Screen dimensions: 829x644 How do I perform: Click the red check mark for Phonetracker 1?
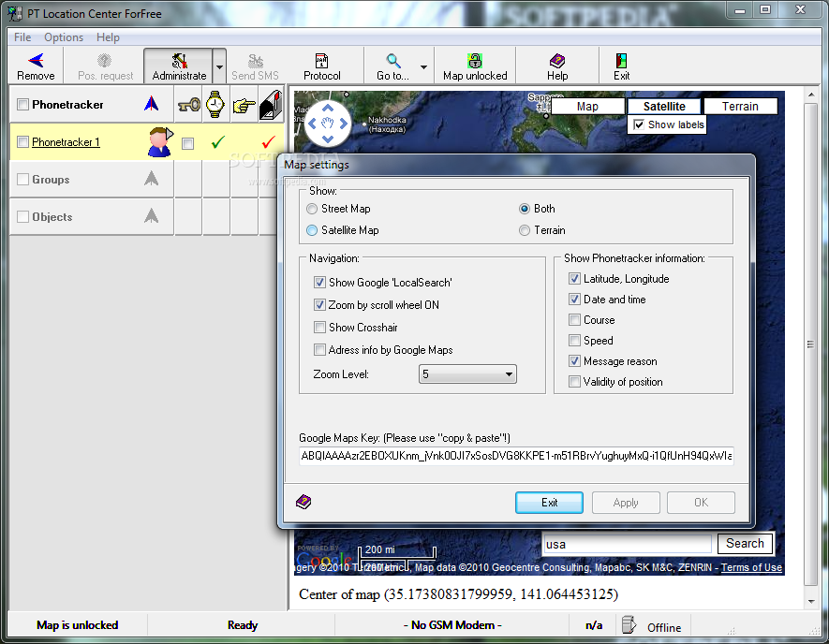[269, 141]
